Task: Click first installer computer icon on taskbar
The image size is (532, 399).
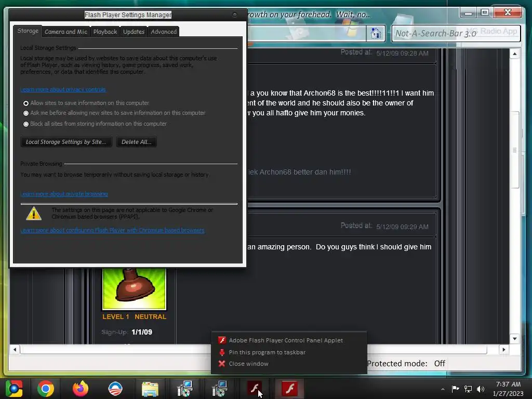Action: tap(185, 389)
